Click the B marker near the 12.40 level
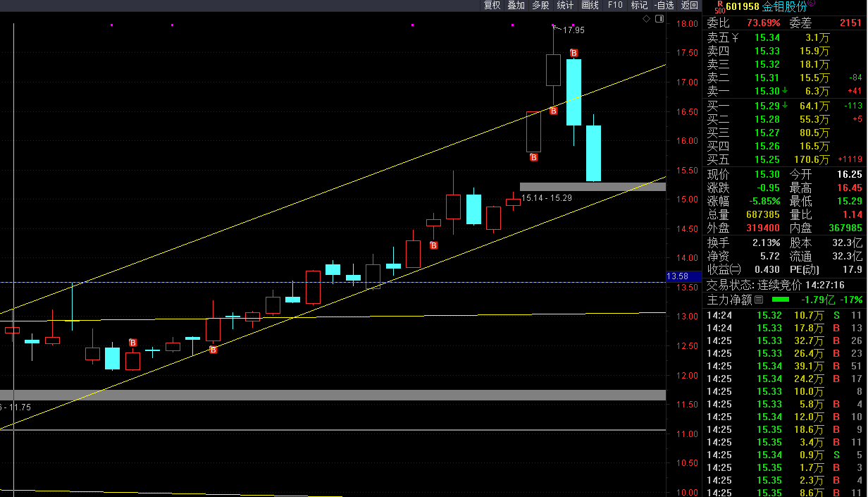868x497 pixels. click(x=213, y=350)
